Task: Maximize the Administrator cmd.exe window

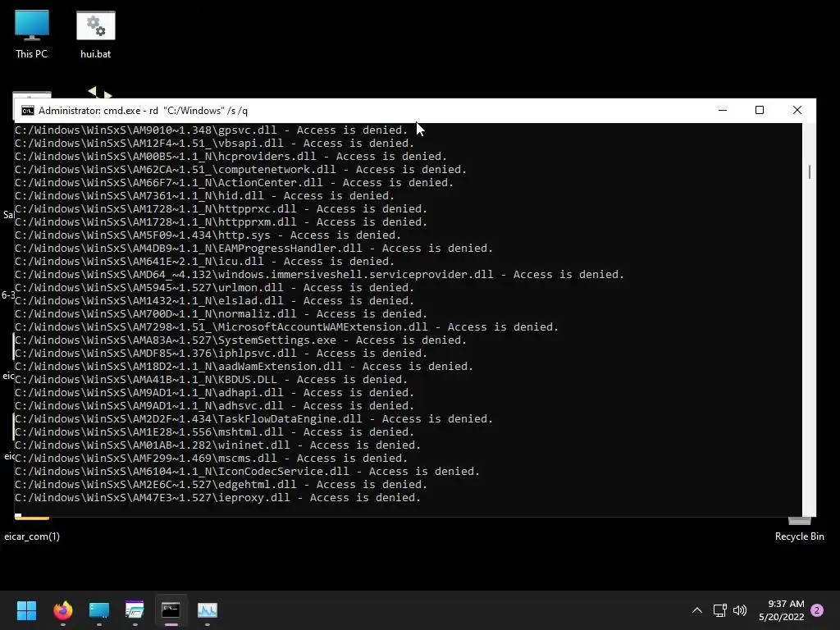Action: tap(760, 111)
